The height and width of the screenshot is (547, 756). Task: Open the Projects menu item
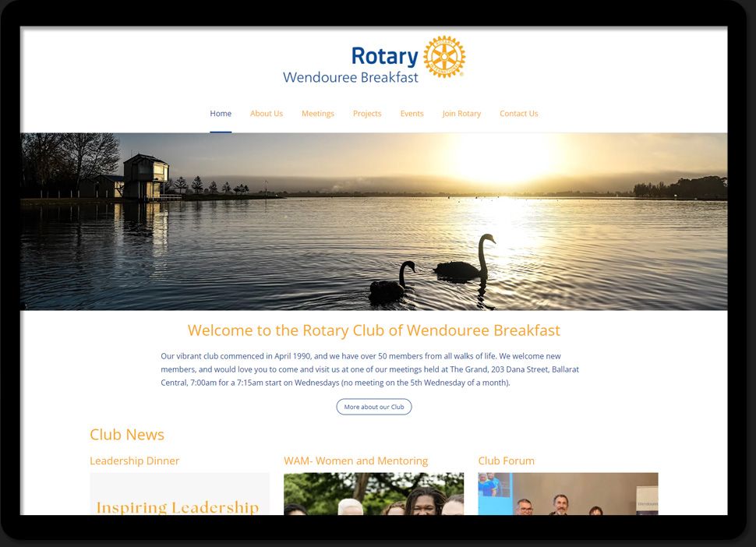pos(367,114)
